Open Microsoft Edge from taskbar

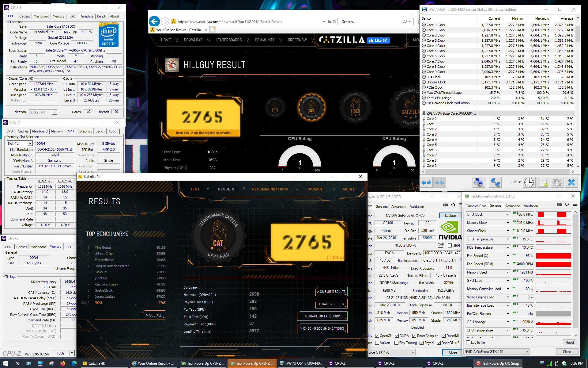tap(74, 363)
